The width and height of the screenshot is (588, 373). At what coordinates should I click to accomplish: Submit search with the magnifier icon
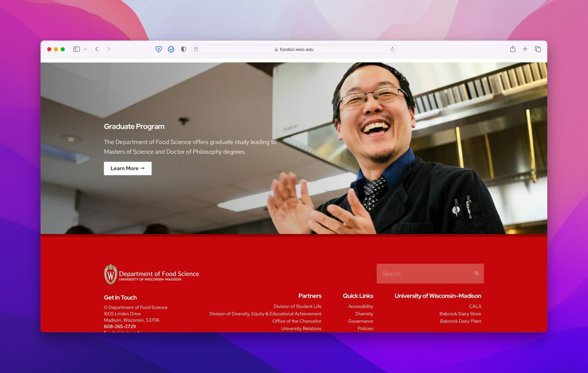click(x=477, y=273)
